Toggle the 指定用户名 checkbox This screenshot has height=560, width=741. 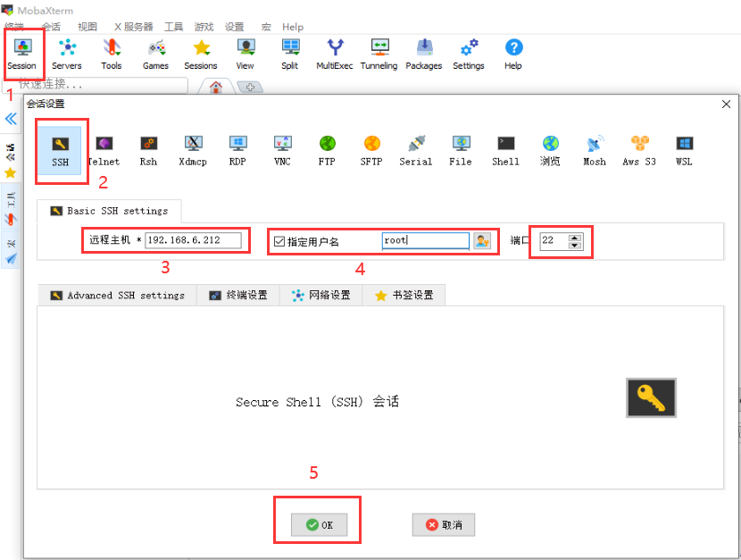(x=279, y=241)
